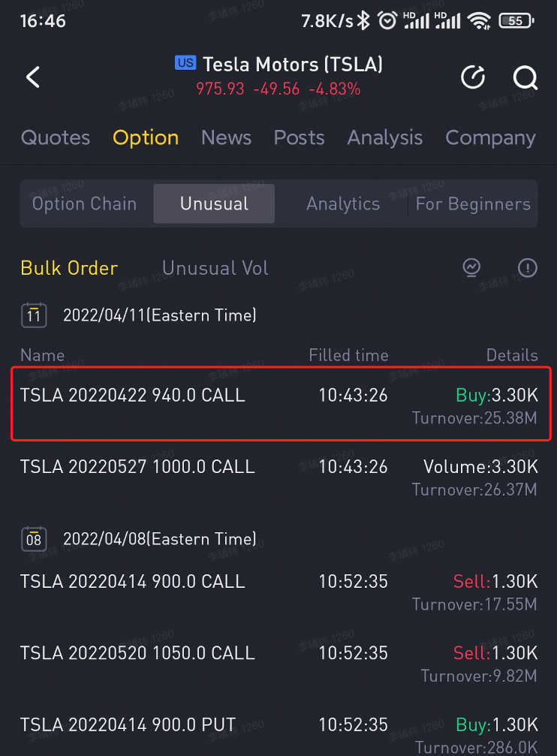Open the search magnifier icon
Image resolution: width=557 pixels, height=756 pixels.
pyautogui.click(x=525, y=77)
